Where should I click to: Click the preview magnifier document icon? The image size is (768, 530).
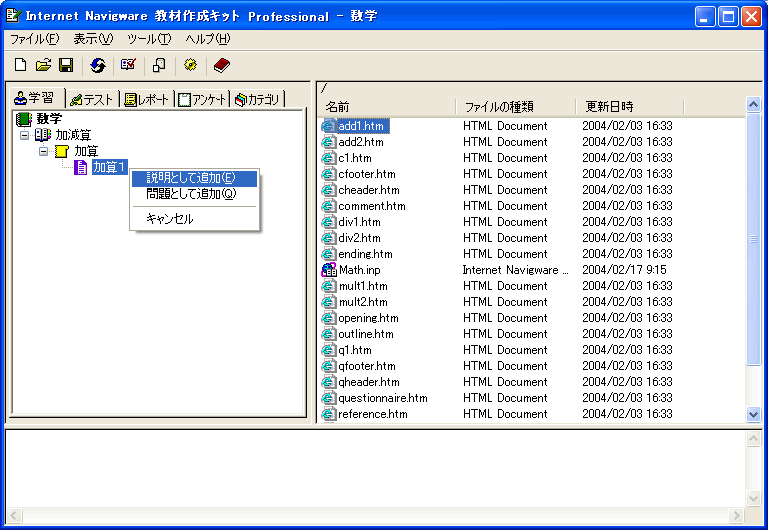click(x=159, y=65)
